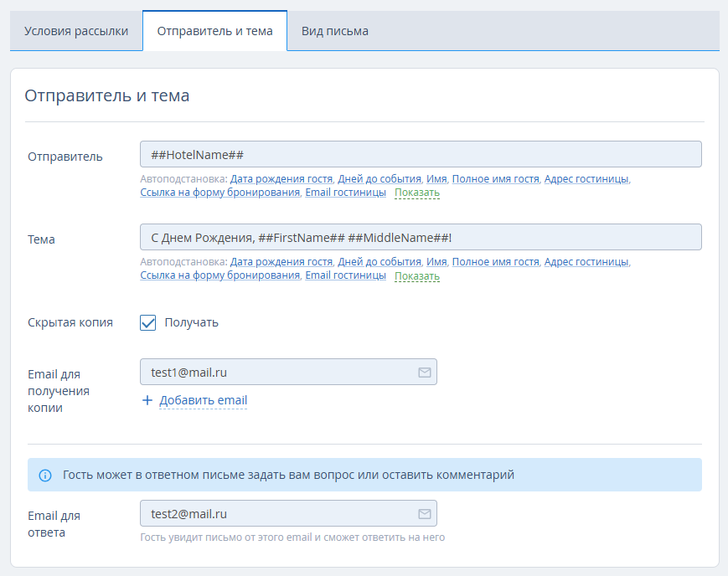Screen dimensions: 728x576
Task: Expand Показать under Отправитель field
Action: (416, 193)
